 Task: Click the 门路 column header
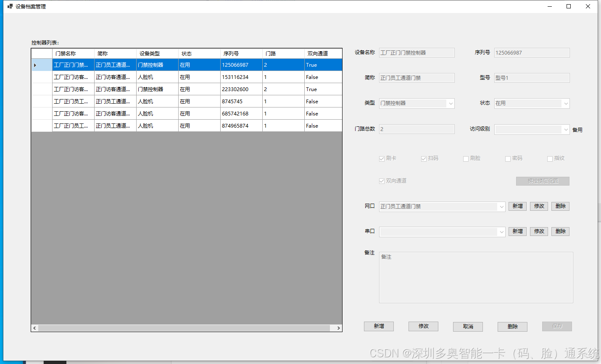coord(284,54)
